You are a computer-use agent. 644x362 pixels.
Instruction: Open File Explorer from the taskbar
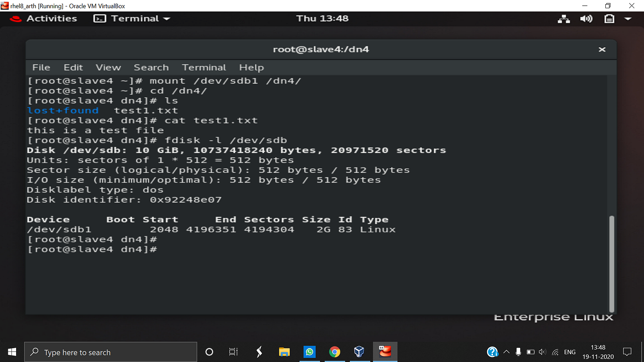(284, 352)
